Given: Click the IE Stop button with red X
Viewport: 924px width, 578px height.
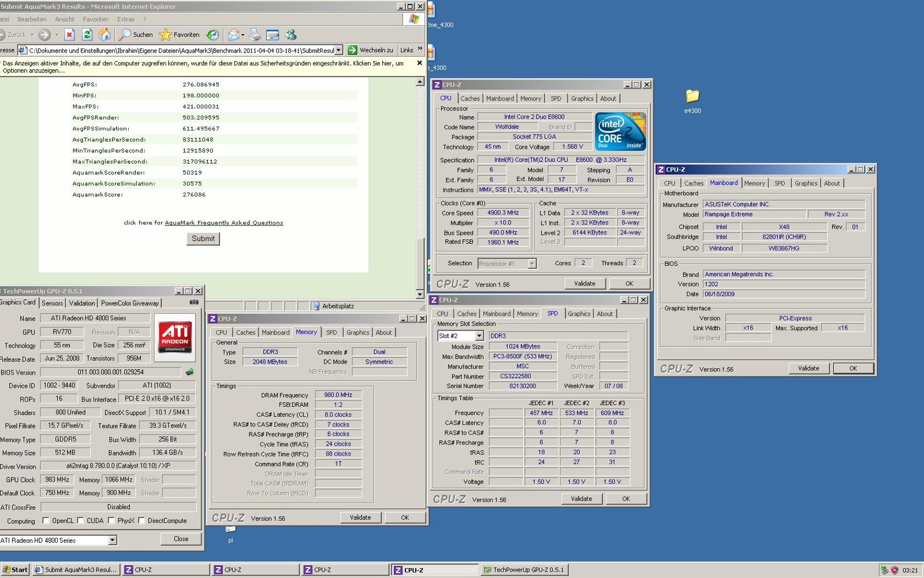Looking at the screenshot, I should 69,35.
